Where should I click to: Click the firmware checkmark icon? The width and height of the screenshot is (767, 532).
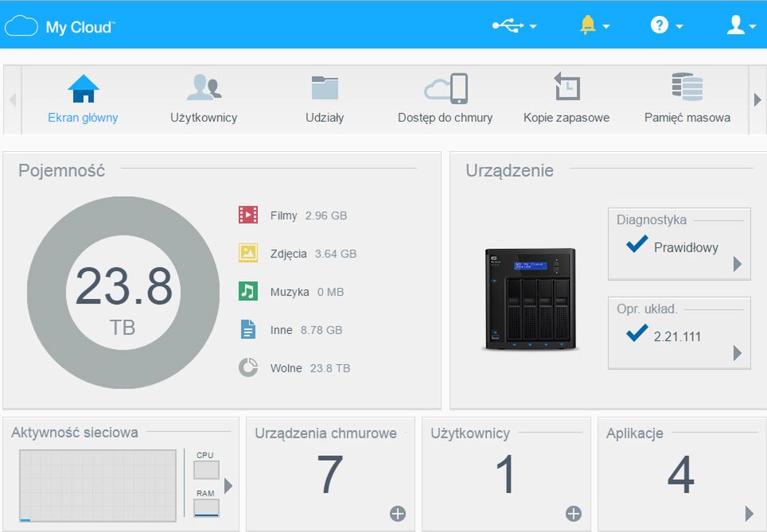(x=637, y=333)
